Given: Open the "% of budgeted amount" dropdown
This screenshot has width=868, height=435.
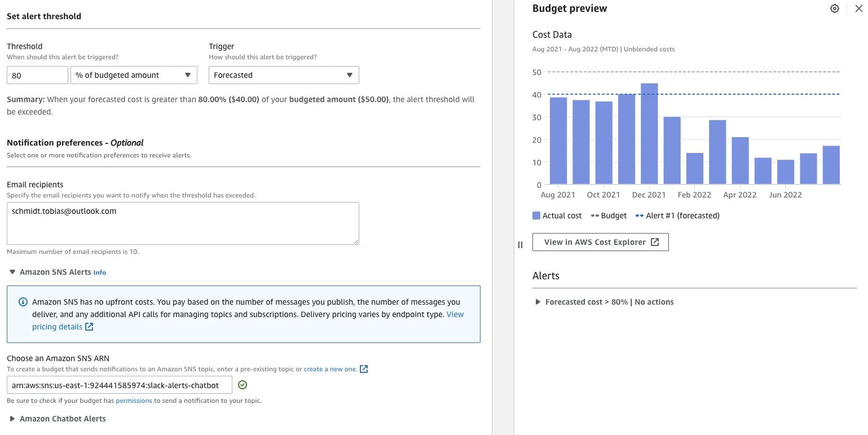Looking at the screenshot, I should click(134, 74).
